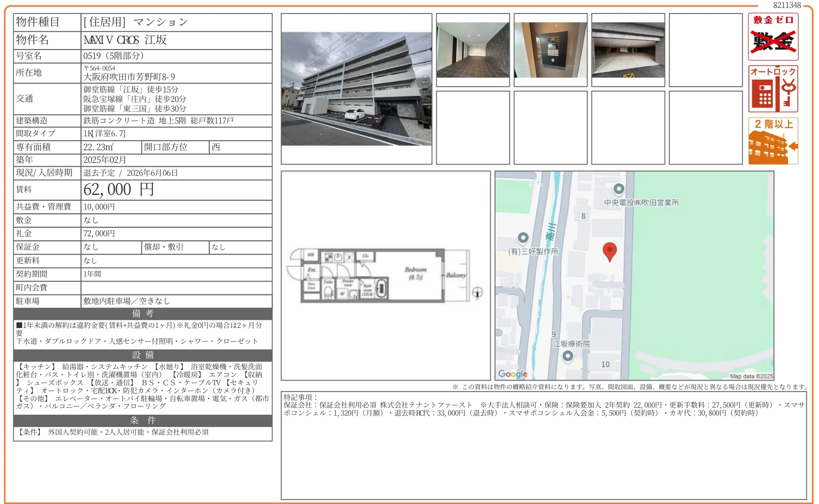819x504 pixels.
Task: Click the (有)三好製作所 map marker
Action: click(x=523, y=238)
